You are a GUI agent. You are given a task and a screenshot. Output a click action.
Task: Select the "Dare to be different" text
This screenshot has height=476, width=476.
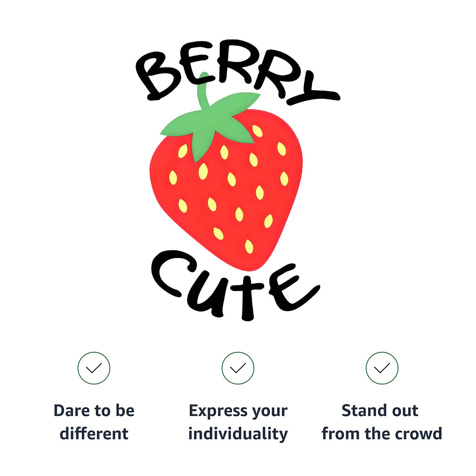[94, 422]
